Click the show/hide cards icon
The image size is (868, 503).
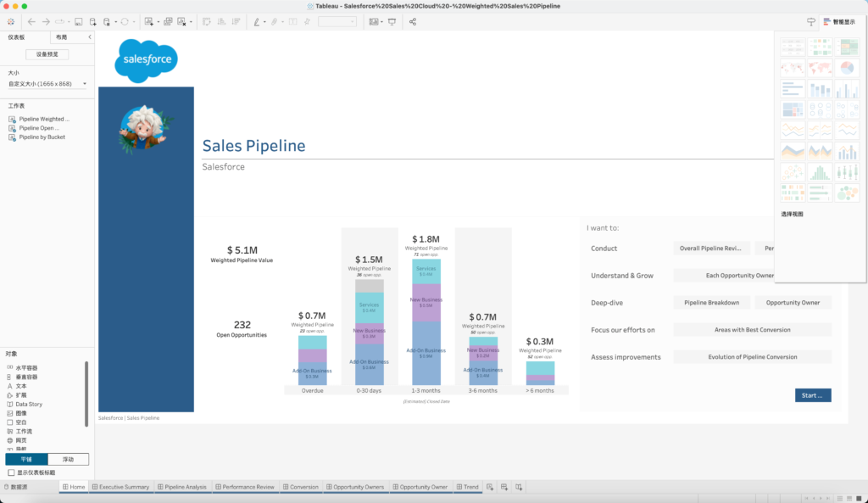pos(374,21)
